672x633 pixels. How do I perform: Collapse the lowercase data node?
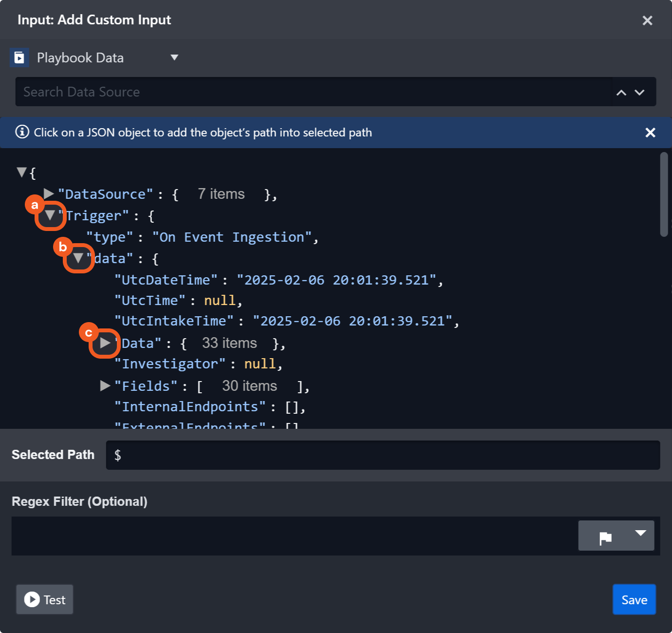[78, 258]
